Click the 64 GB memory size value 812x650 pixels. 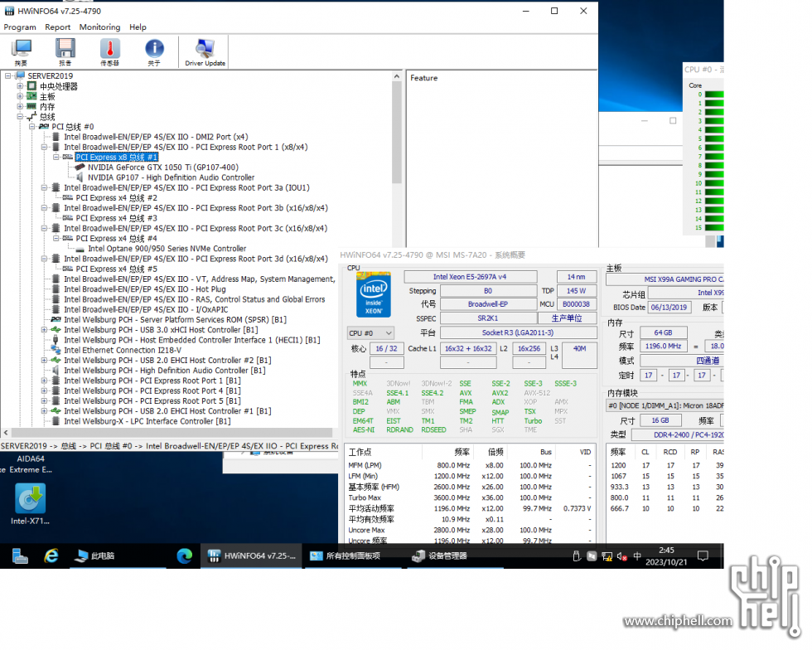tap(664, 332)
